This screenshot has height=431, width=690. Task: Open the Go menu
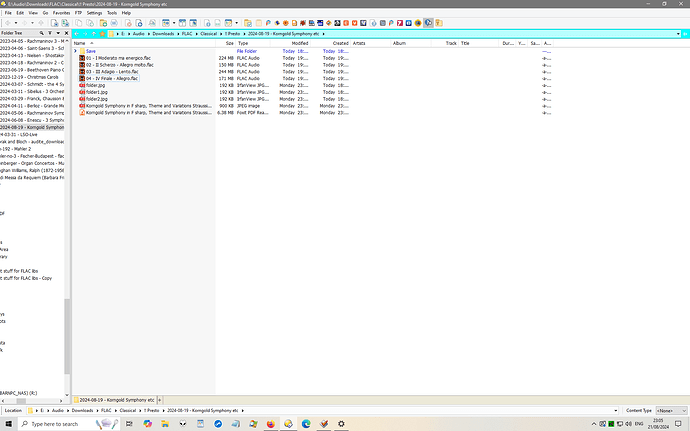(x=45, y=13)
